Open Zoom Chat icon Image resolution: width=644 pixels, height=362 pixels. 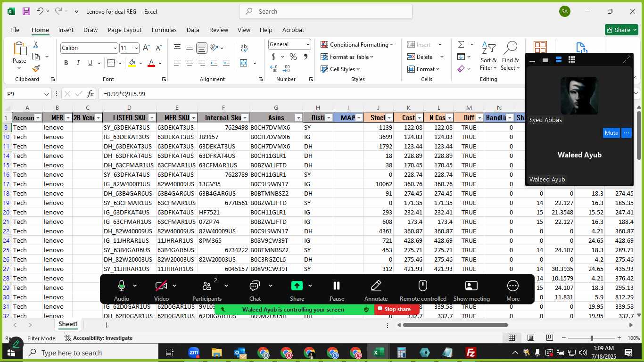[x=255, y=286]
